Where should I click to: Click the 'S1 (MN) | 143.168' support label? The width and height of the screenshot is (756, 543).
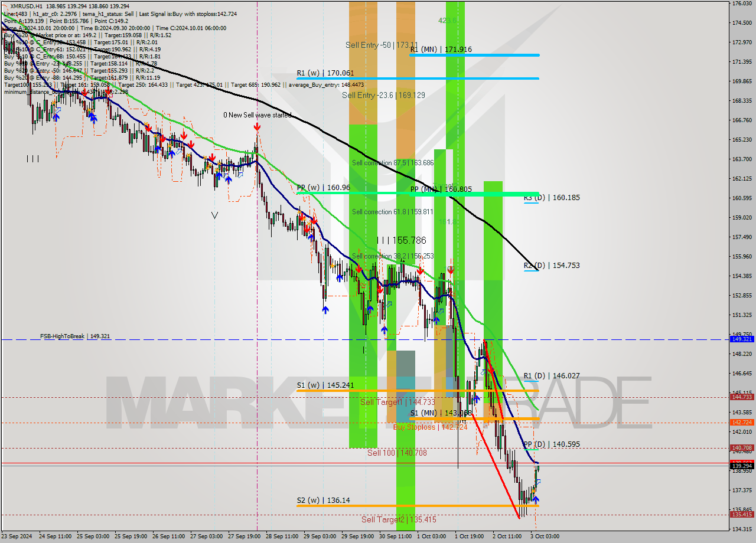coord(441,413)
